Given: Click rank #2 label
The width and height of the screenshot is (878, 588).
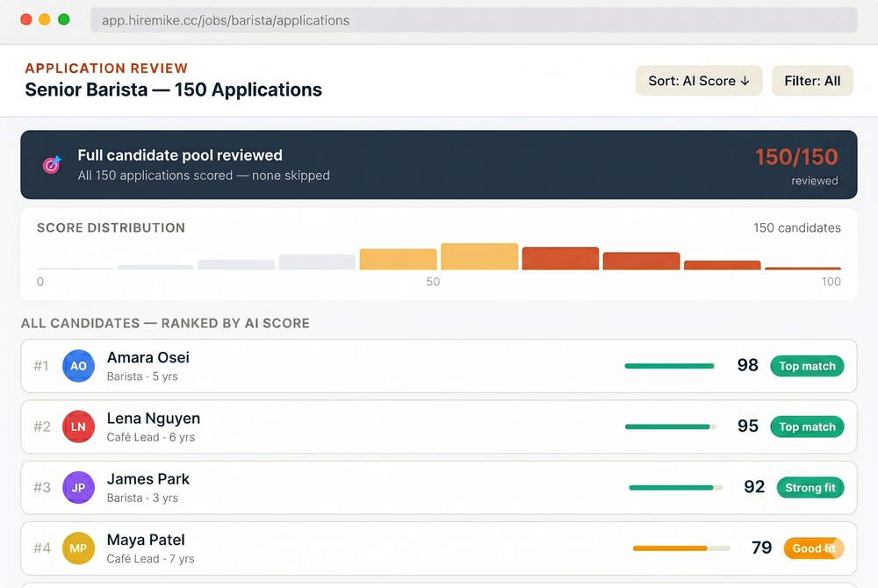Looking at the screenshot, I should point(42,427).
